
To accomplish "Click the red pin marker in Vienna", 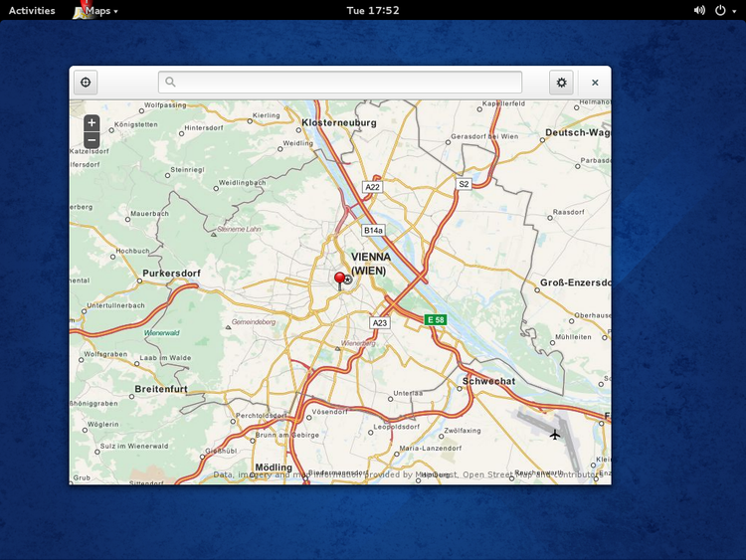I will point(340,280).
